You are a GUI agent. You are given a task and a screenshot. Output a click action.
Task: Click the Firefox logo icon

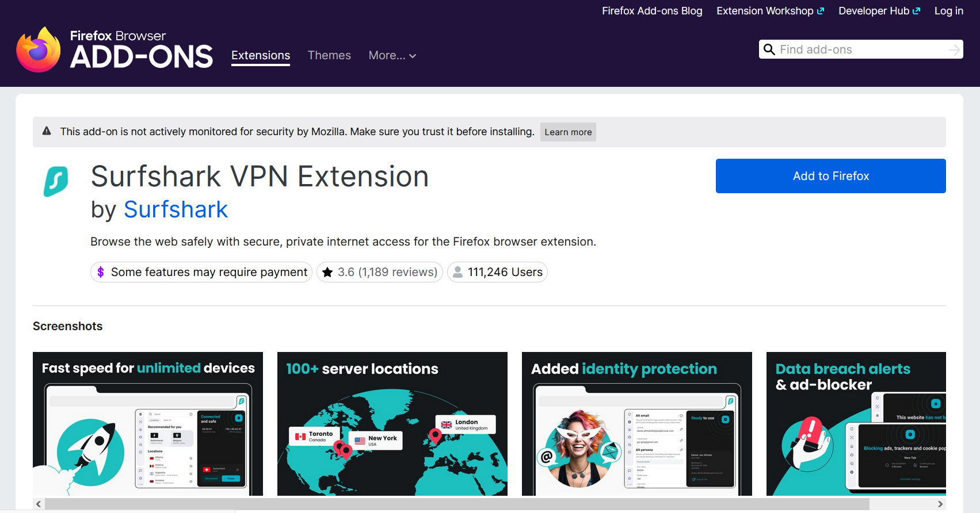(x=39, y=49)
